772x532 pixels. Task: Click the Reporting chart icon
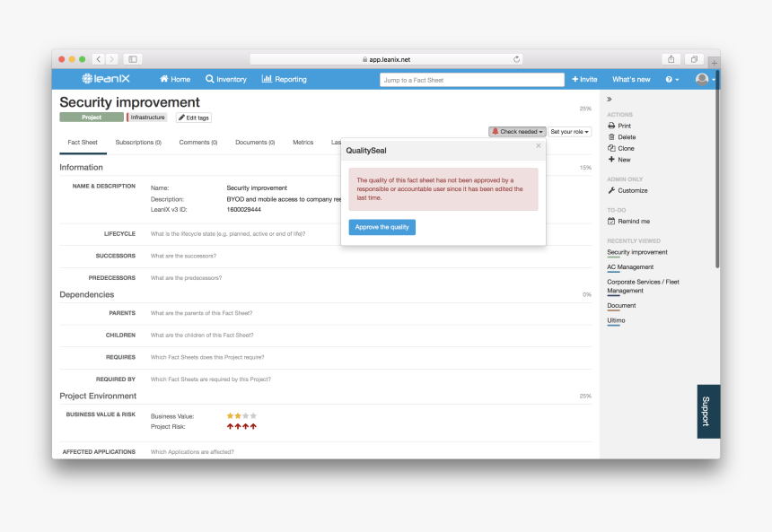(267, 79)
